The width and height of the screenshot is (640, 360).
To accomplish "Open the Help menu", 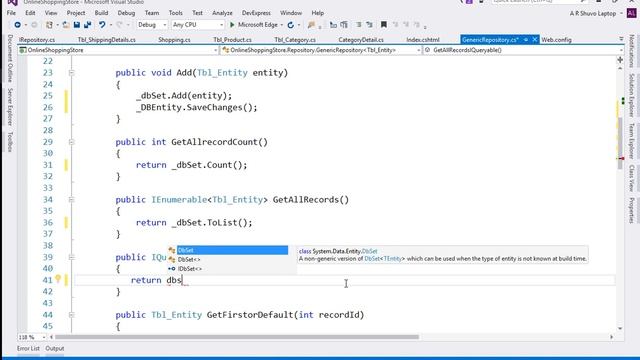I will (318, 13).
